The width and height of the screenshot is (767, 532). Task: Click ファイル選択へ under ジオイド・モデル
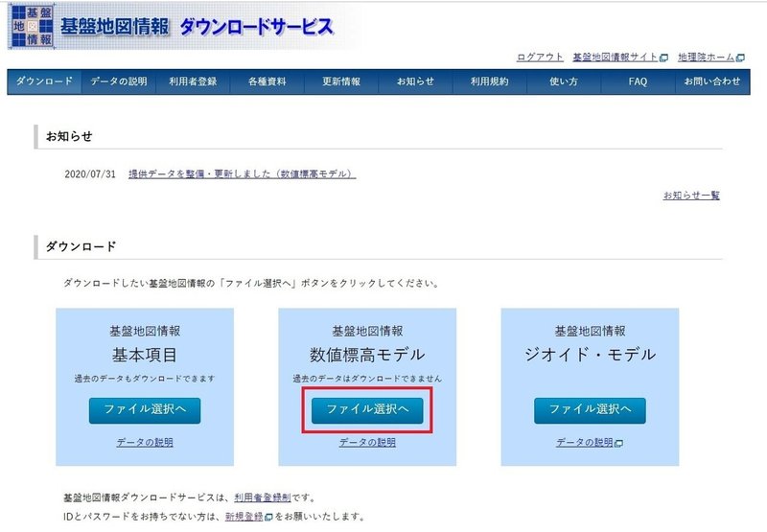pos(590,410)
